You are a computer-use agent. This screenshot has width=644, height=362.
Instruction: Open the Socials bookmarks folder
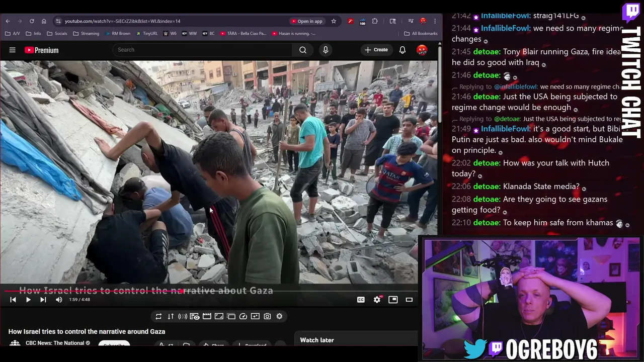click(x=57, y=34)
